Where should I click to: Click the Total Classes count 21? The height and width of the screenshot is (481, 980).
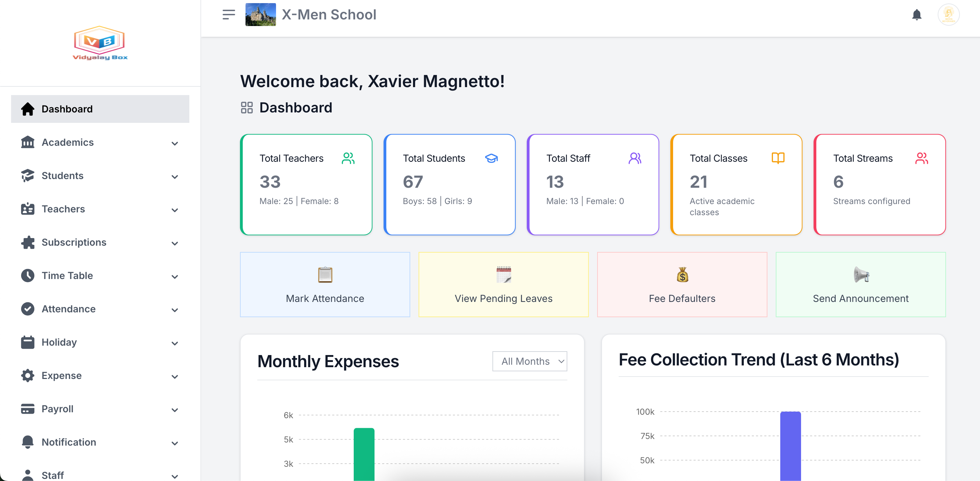698,182
